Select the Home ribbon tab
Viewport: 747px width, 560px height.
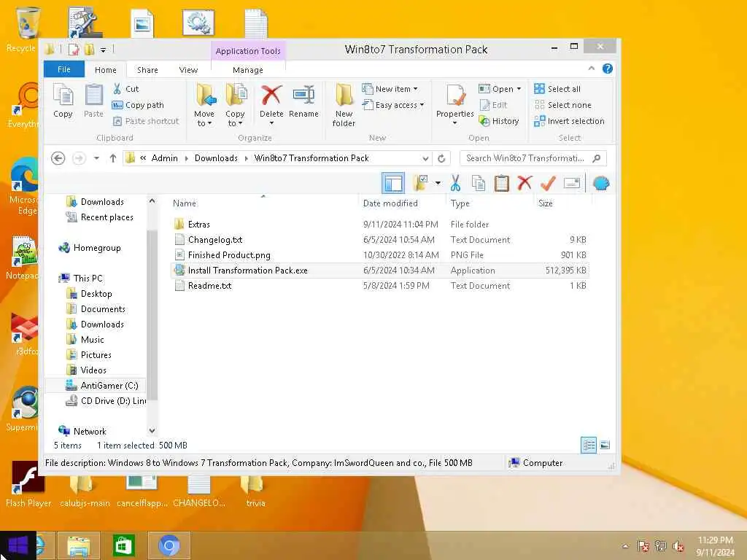pyautogui.click(x=105, y=70)
